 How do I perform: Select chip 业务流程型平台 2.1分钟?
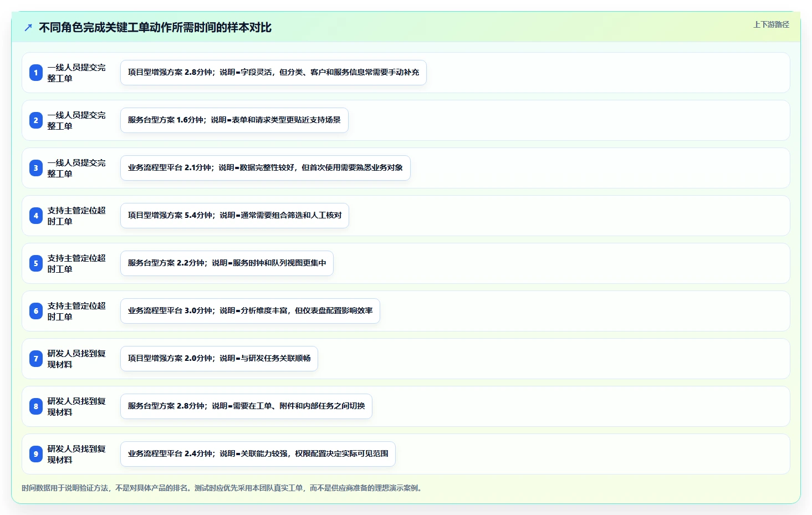point(265,168)
